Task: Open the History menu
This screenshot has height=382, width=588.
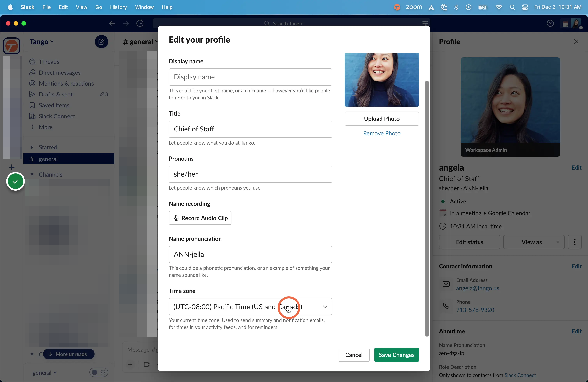Action: click(118, 7)
